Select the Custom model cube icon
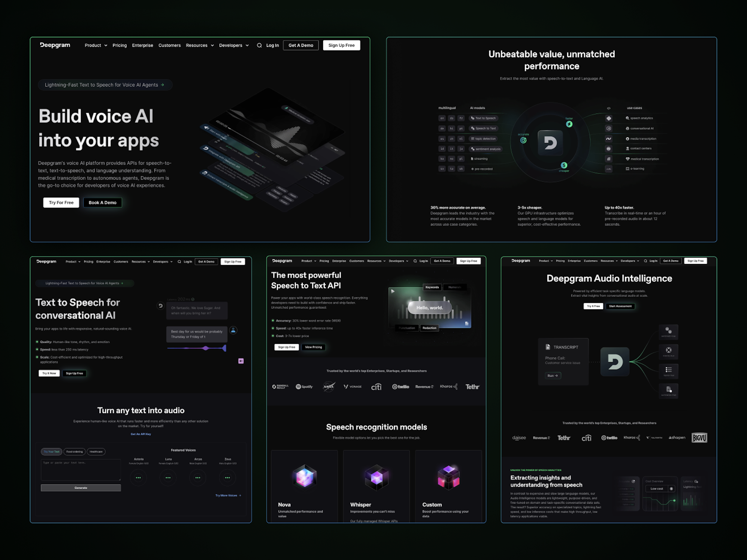Viewport: 747px width, 560px height. 449,477
